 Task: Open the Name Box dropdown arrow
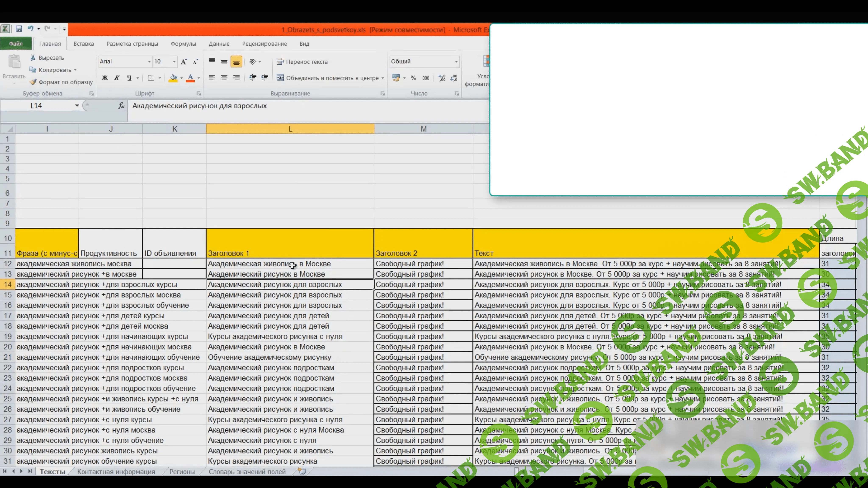click(77, 106)
